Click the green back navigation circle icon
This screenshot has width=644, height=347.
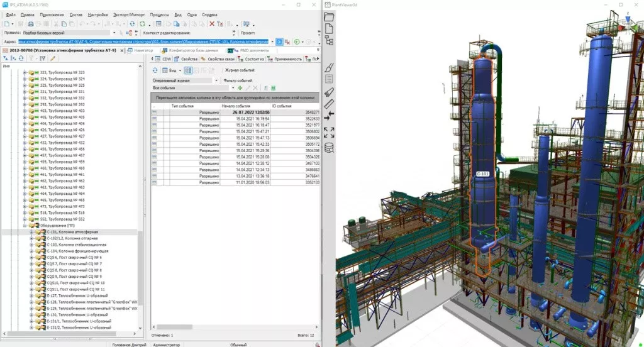click(x=297, y=42)
